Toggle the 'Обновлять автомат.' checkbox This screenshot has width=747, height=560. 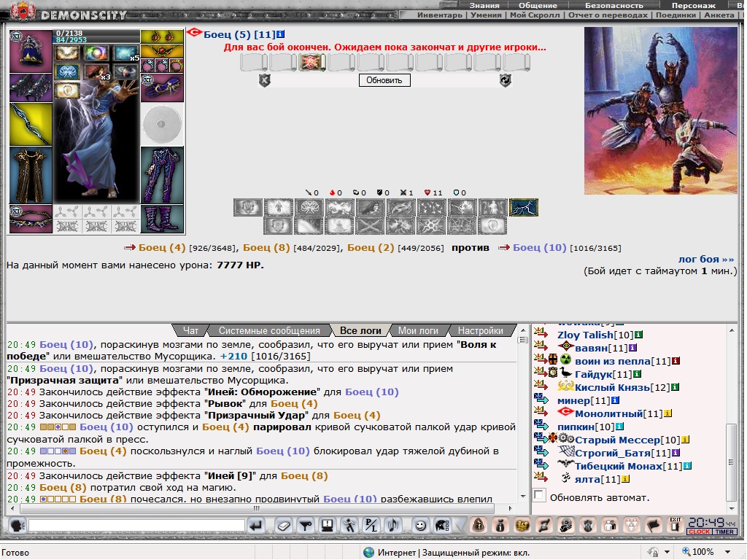click(x=539, y=495)
